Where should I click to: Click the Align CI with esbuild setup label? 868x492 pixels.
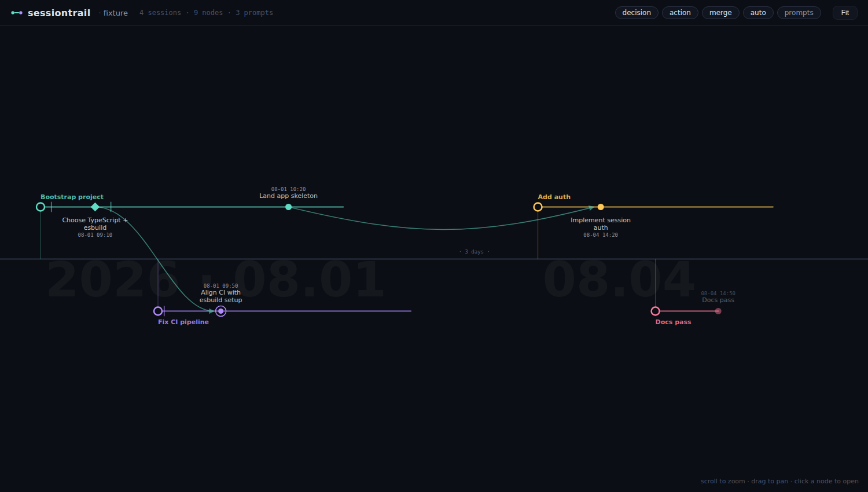pos(220,296)
